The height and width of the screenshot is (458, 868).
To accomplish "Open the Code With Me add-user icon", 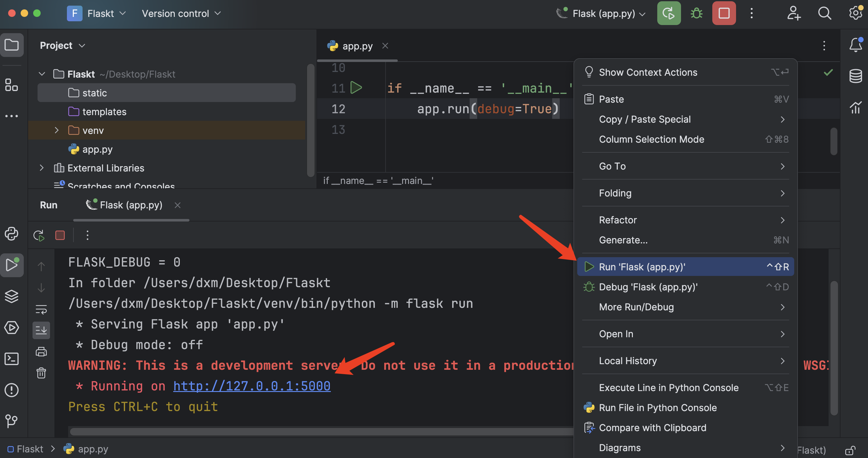I will coord(794,13).
